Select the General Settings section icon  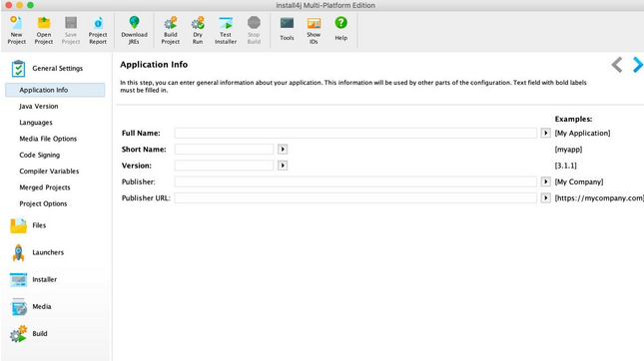[18, 69]
